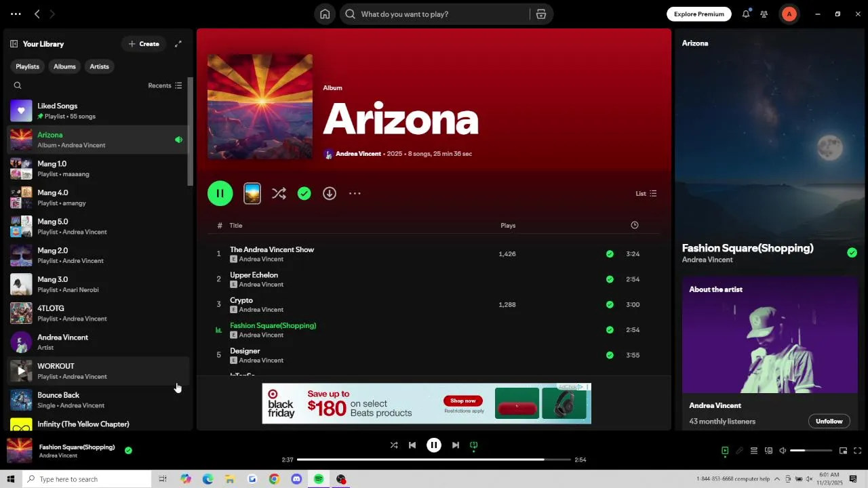This screenshot has height=488, width=868.
Task: Filter library by Playlists
Action: click(x=28, y=66)
